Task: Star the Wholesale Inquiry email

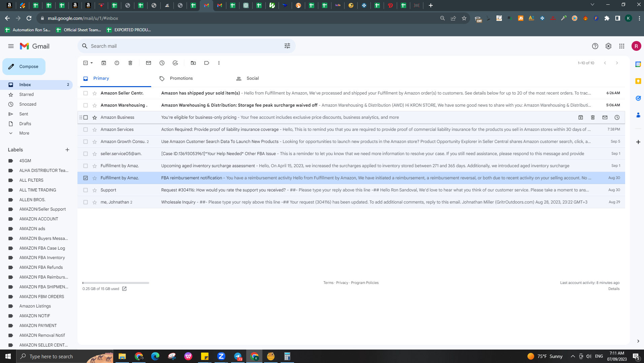Action: pyautogui.click(x=95, y=202)
